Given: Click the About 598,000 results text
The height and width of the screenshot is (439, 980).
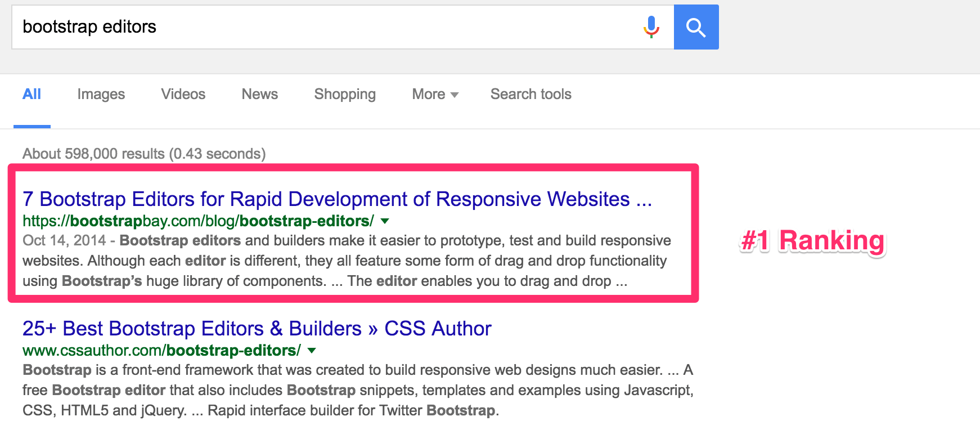Looking at the screenshot, I should tap(144, 154).
